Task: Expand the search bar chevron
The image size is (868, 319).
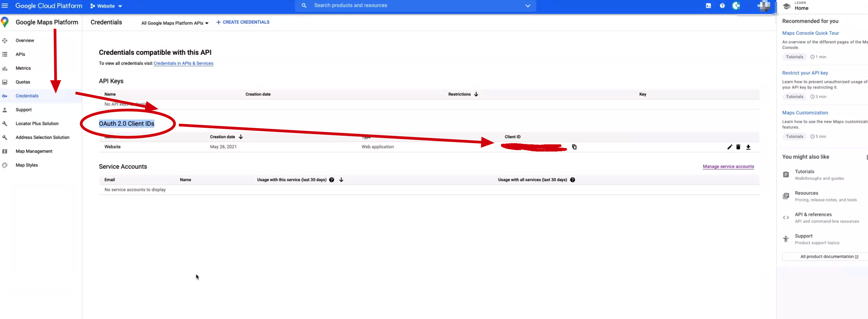Action: tap(528, 6)
